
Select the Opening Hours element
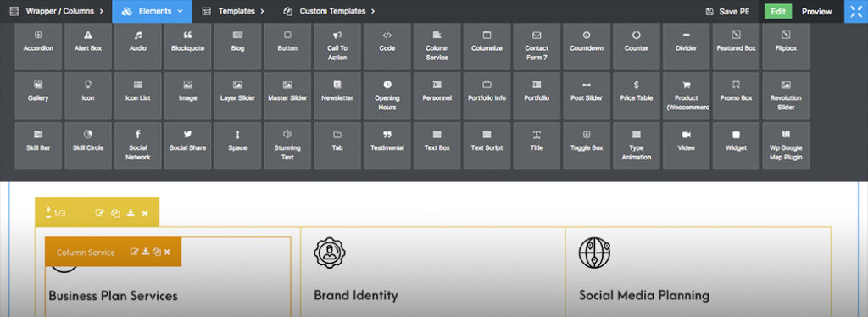point(387,96)
